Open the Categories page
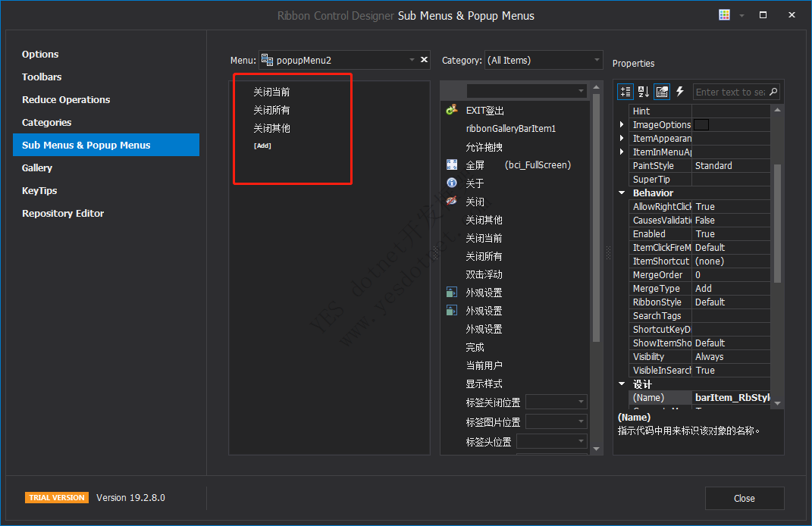 pyautogui.click(x=46, y=122)
